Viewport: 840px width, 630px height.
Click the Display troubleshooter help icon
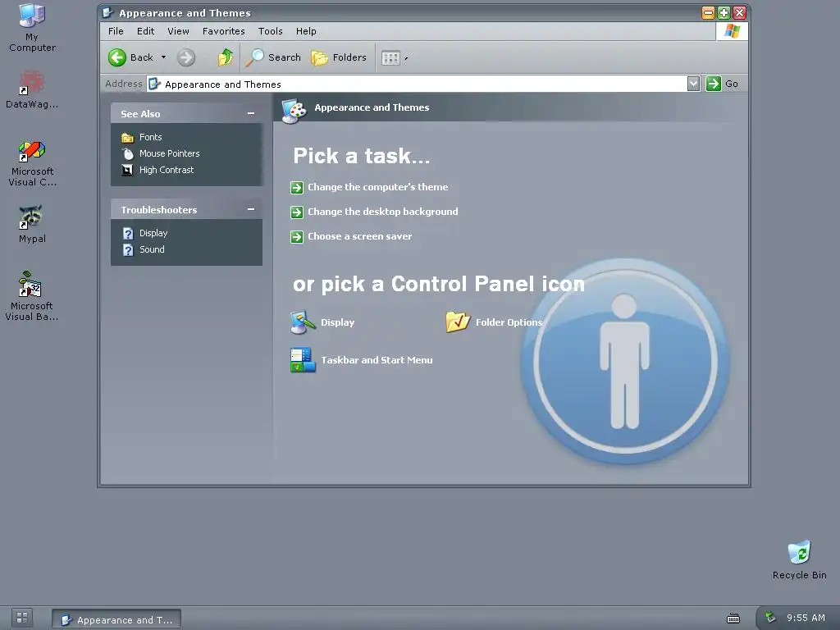[128, 234]
